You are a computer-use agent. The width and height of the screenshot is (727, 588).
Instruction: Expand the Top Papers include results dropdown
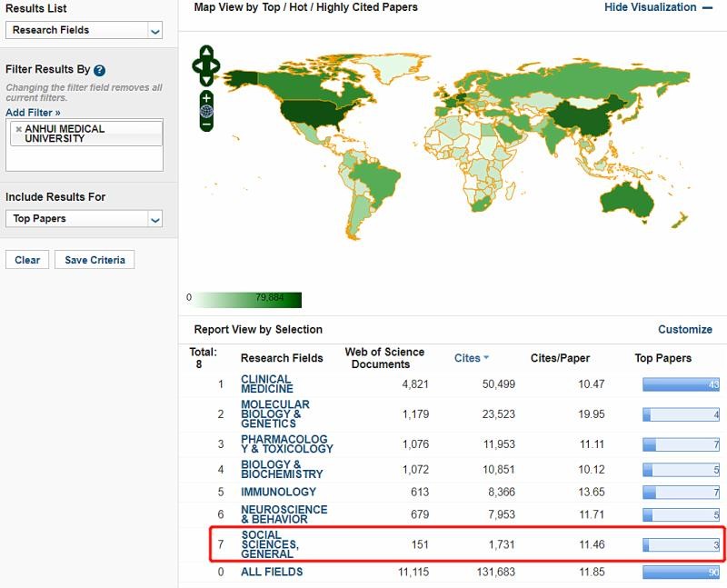(84, 218)
